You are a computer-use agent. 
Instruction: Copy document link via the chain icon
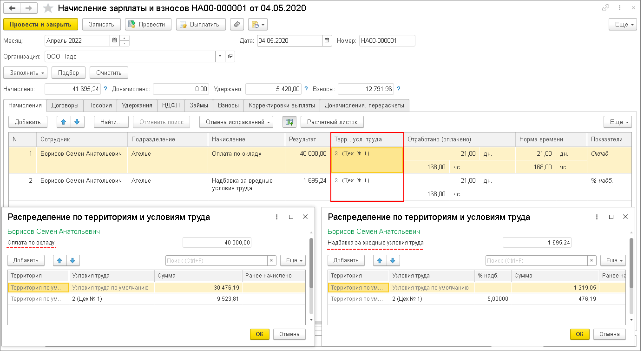click(605, 8)
